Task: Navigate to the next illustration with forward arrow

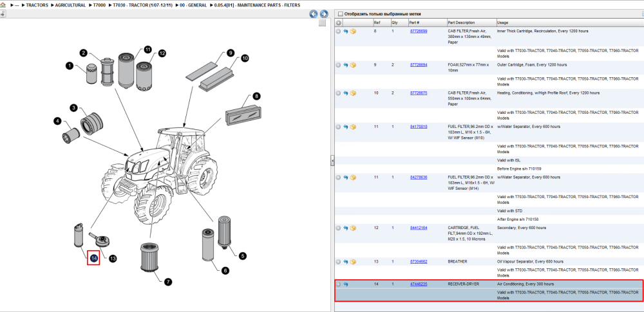Action: coord(324,14)
